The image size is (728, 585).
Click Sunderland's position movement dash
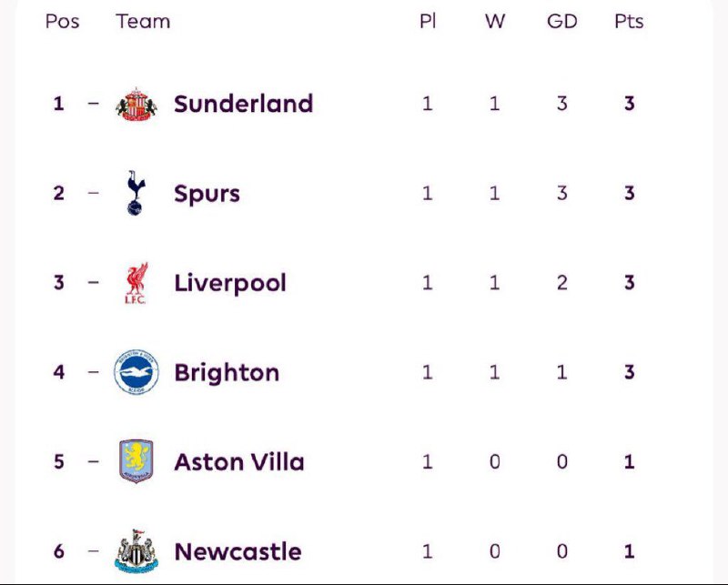point(94,104)
